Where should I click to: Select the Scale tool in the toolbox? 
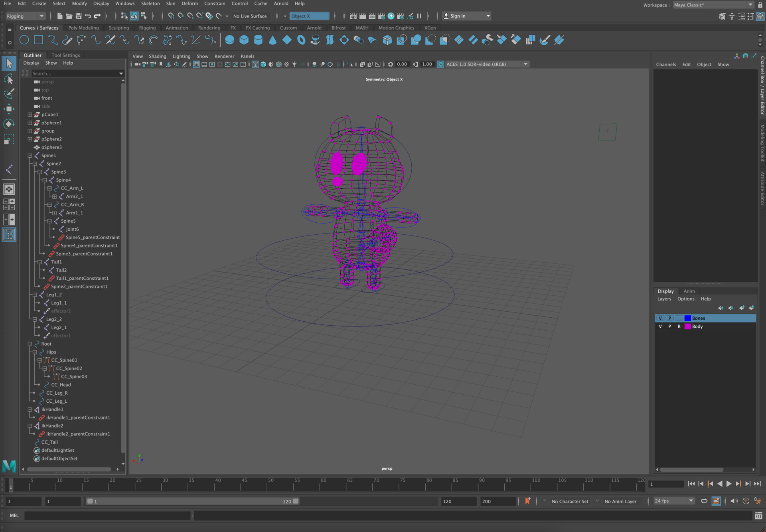(9, 139)
